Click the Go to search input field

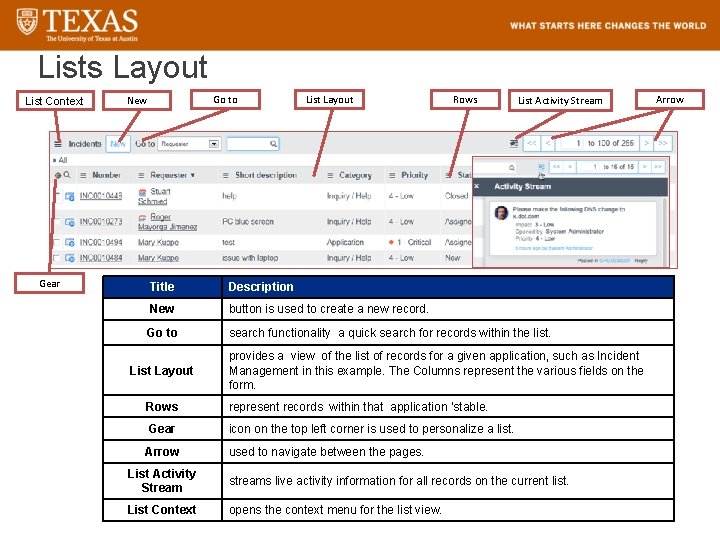252,144
